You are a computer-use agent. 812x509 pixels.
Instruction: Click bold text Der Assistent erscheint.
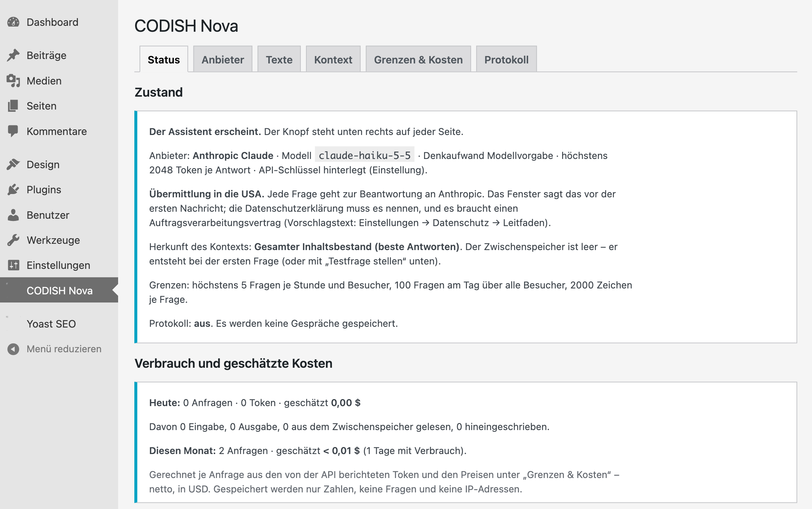coord(205,132)
